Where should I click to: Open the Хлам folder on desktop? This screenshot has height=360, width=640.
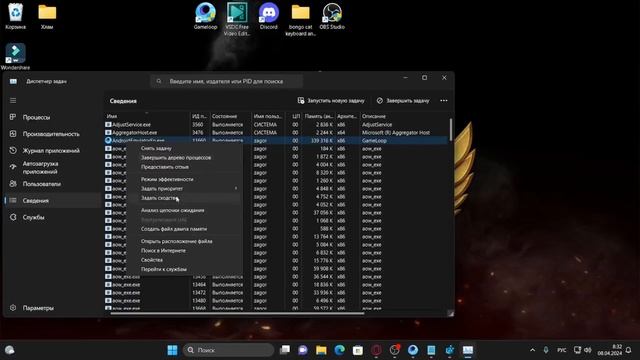[x=47, y=16]
